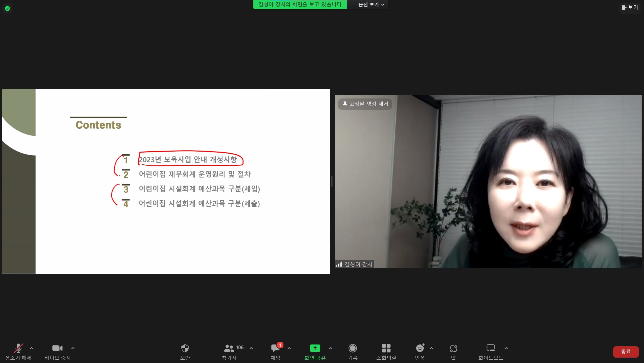This screenshot has height=363, width=644.
Task: Open 반응 reactions smiley
Action: pyautogui.click(x=420, y=352)
